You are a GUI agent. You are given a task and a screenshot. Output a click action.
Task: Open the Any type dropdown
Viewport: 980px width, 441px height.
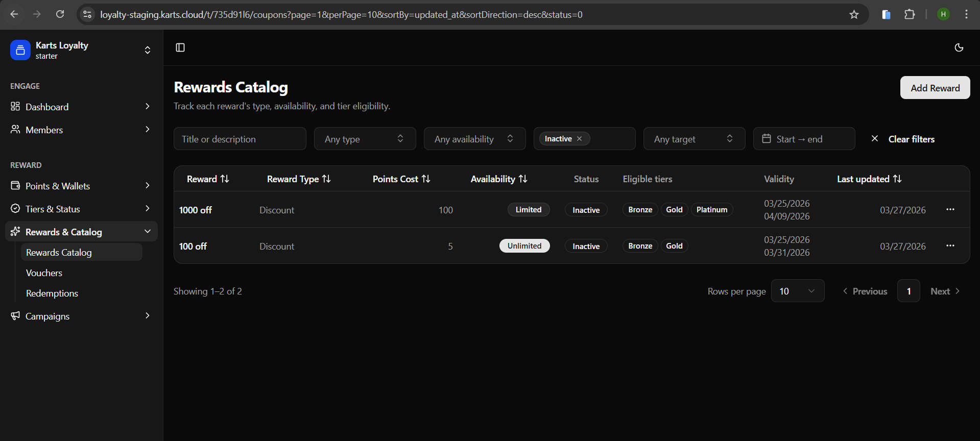pyautogui.click(x=365, y=139)
